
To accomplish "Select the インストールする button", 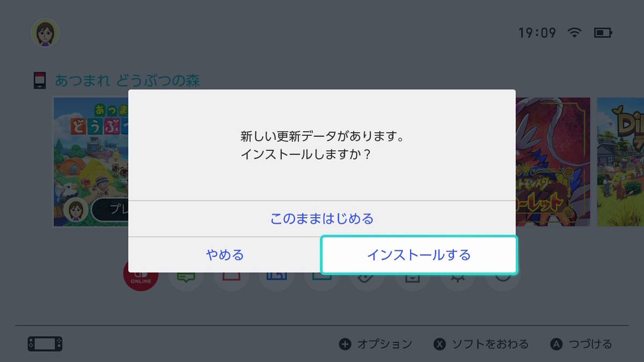I will [419, 255].
